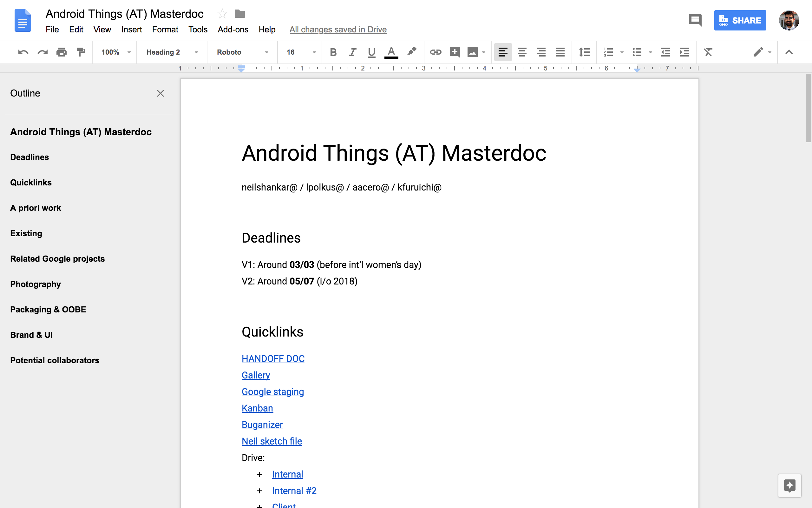This screenshot has height=508, width=812.
Task: Hide the menus with the up chevron
Action: [x=789, y=52]
